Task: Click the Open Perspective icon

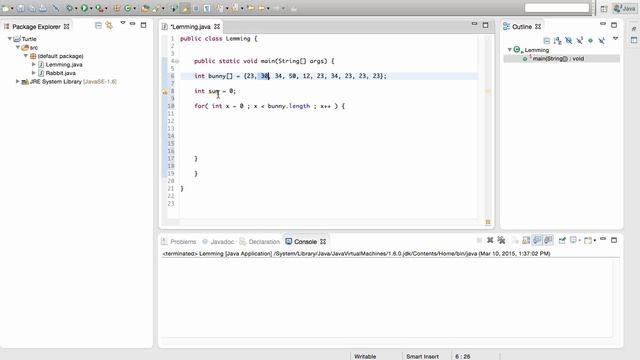Action: coord(604,8)
